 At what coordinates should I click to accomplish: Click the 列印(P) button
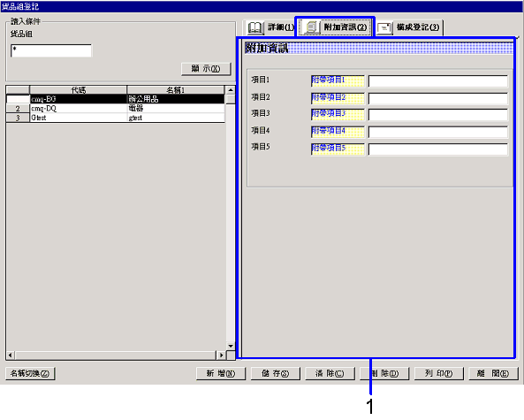[439, 373]
